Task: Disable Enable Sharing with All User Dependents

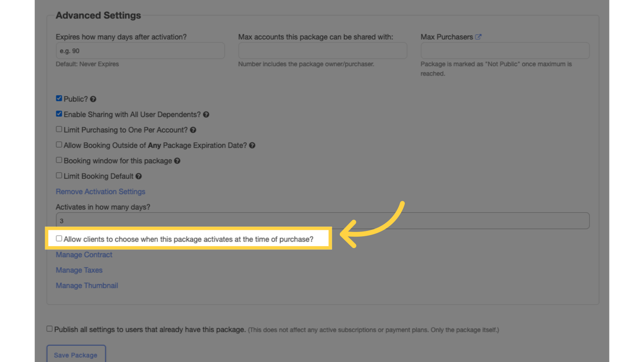Action: 59,114
